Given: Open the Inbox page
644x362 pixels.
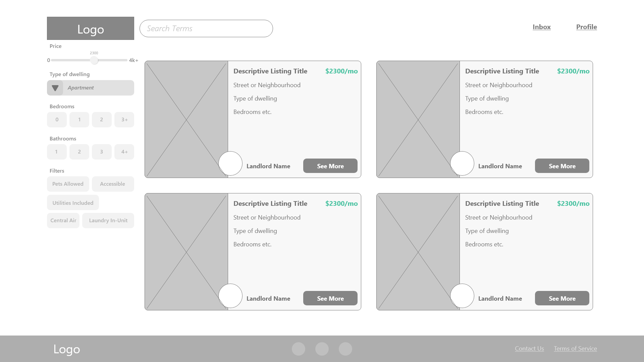Looking at the screenshot, I should 541,27.
